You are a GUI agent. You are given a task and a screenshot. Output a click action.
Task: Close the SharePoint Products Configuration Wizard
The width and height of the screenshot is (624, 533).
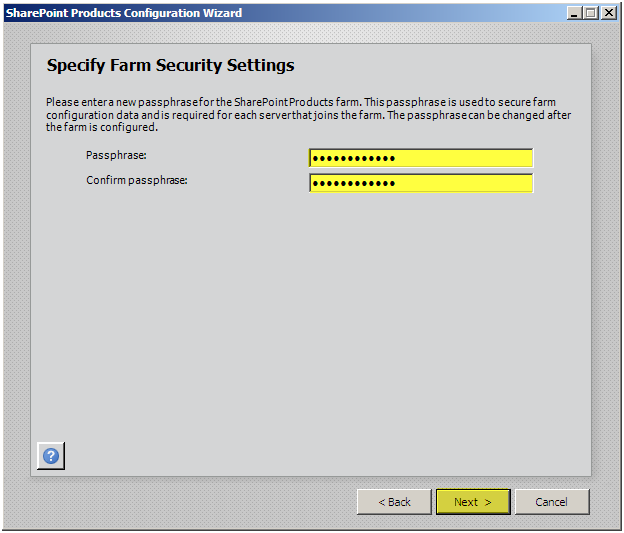point(608,13)
